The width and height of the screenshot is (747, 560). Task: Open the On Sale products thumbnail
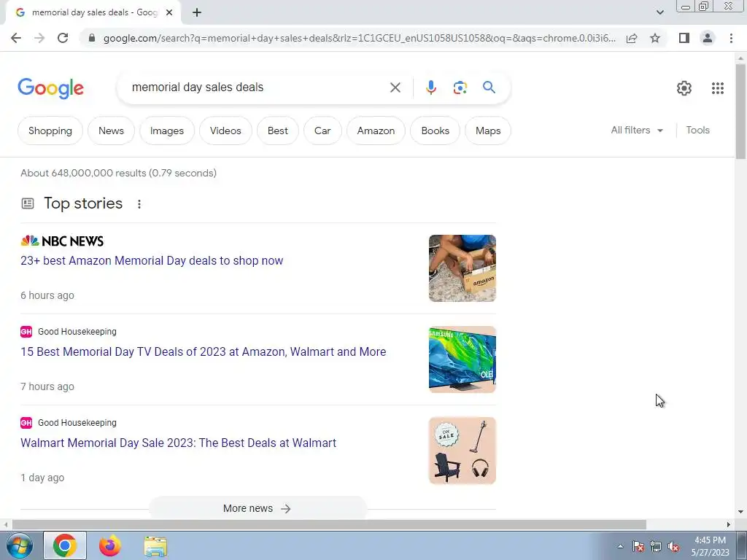coord(462,451)
